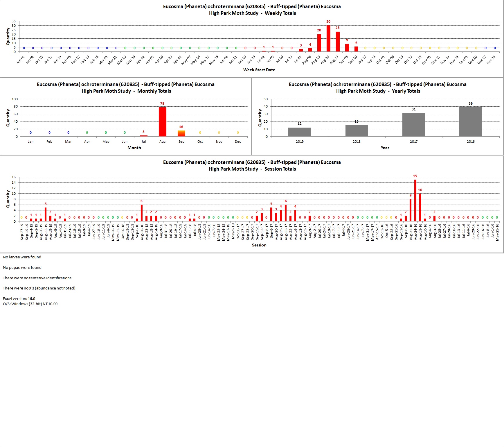The height and width of the screenshot is (447, 504).
Task: Select the 'Month' axis title
Action: pos(134,148)
